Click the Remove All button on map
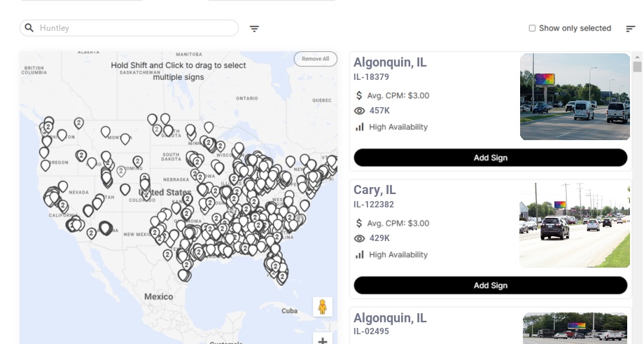 point(315,59)
